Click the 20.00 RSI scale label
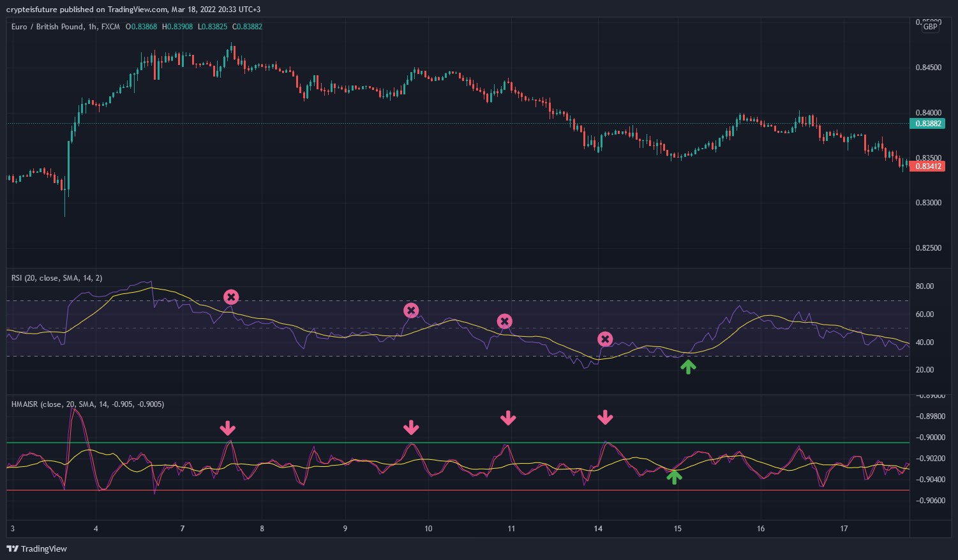 pos(925,370)
